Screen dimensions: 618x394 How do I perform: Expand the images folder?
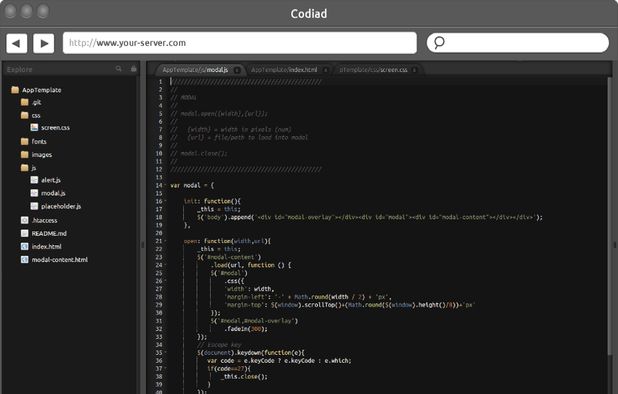25,154
